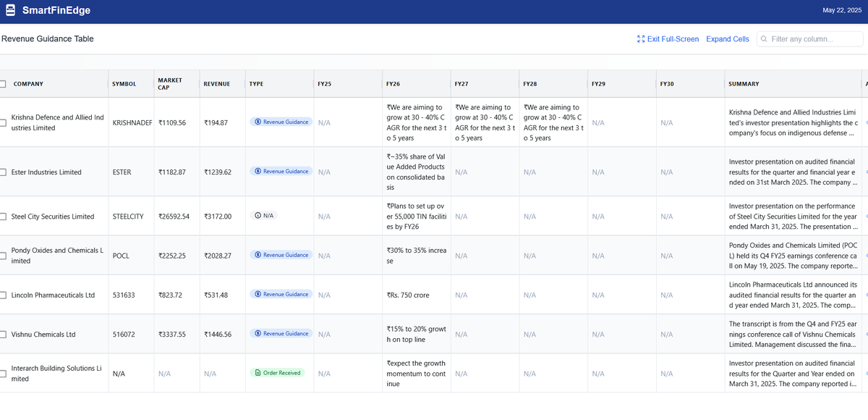
Task: Click Krishna Defence and Allied Industries Limited name
Action: pyautogui.click(x=57, y=122)
